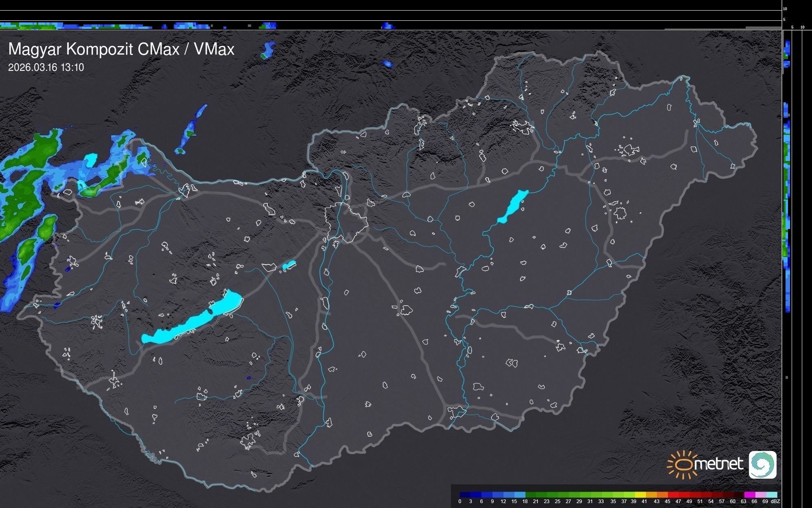812x508 pixels.
Task: Click the dBZ unit label on legend
Action: (775, 501)
